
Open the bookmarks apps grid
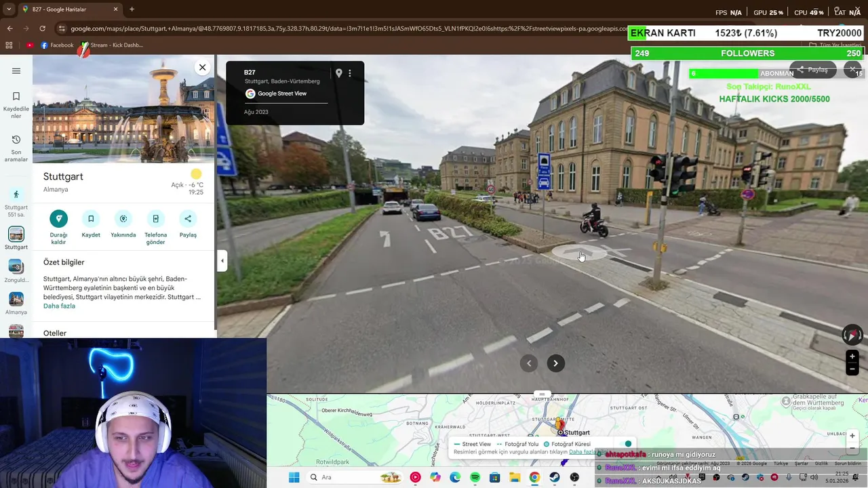pos(9,45)
